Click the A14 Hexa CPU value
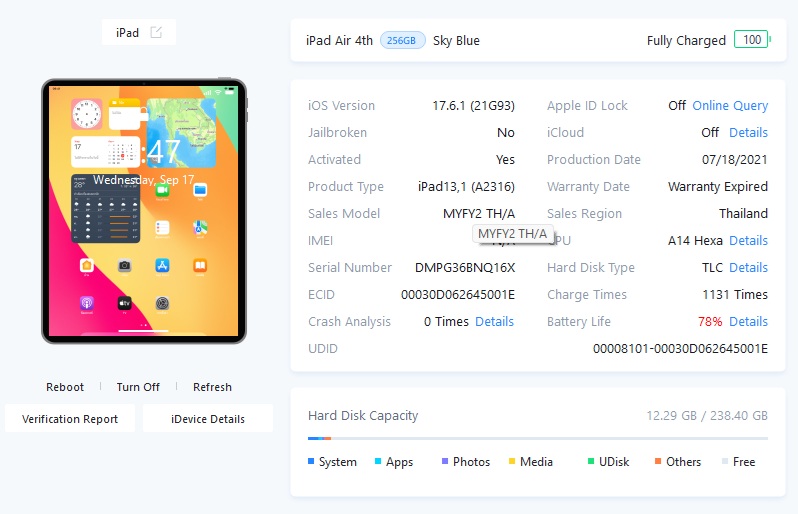The image size is (798, 514). point(695,240)
